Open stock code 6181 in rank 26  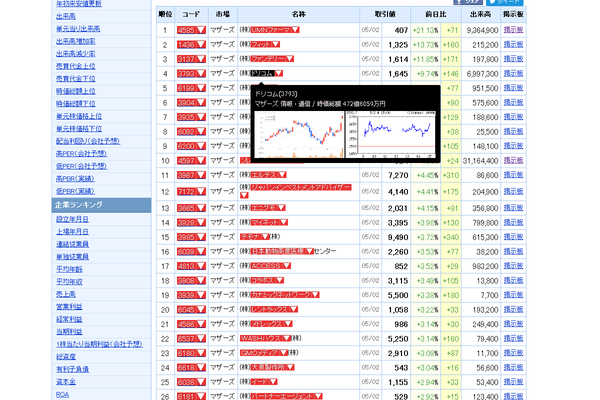click(x=186, y=397)
